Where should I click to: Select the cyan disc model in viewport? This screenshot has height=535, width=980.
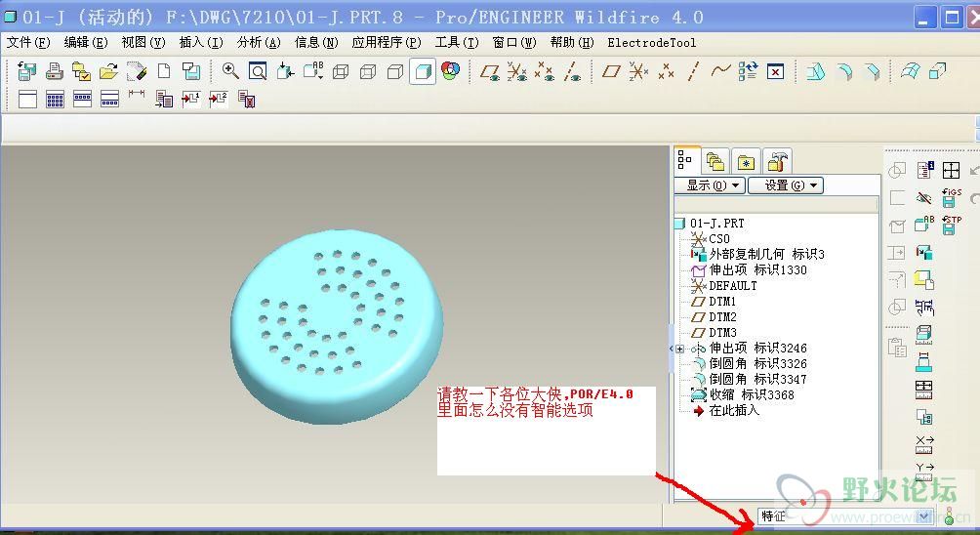click(x=338, y=326)
